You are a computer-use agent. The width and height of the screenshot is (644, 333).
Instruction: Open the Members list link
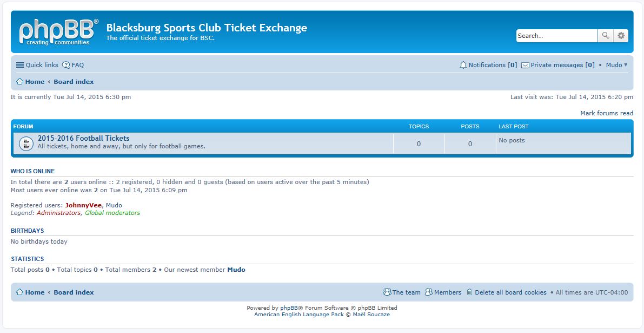pos(448,292)
